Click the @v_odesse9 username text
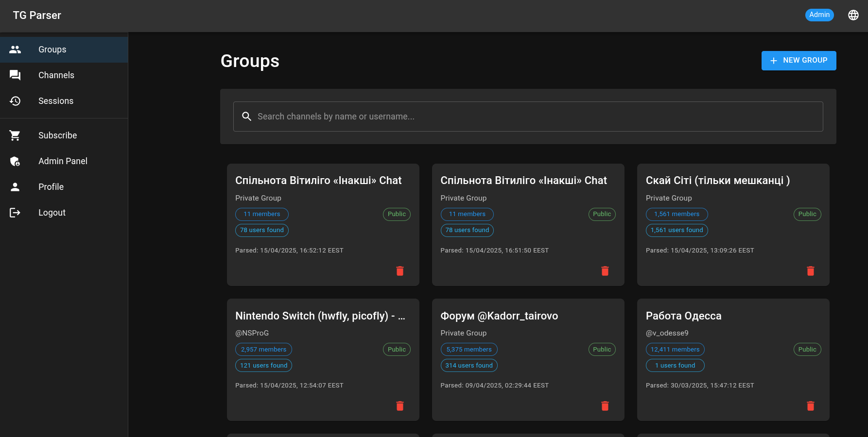The height and width of the screenshot is (437, 868). coord(667,333)
